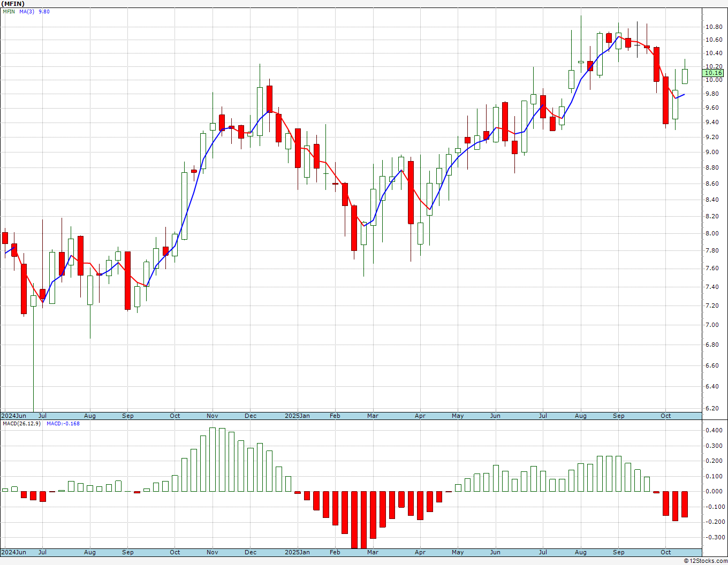Image resolution: width=728 pixels, height=565 pixels.
Task: Click the 8.20 price axis label
Action: pyautogui.click(x=713, y=216)
